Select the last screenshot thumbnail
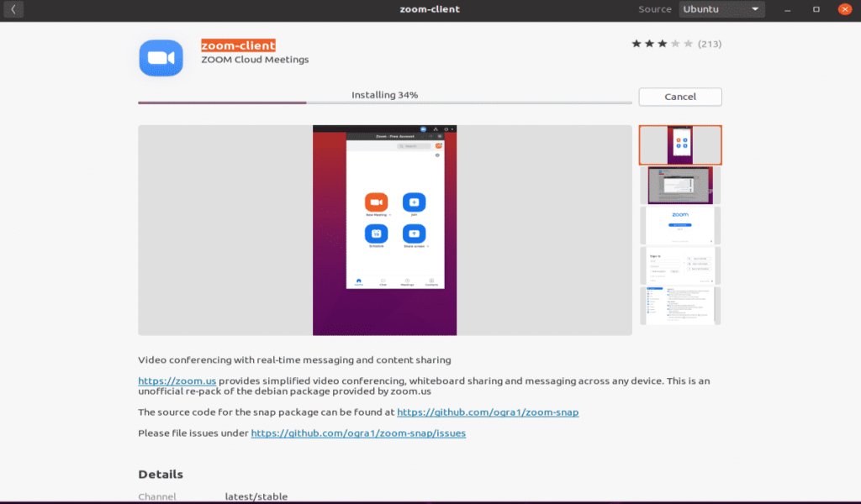Viewport: 861px width, 504px height. coord(679,304)
